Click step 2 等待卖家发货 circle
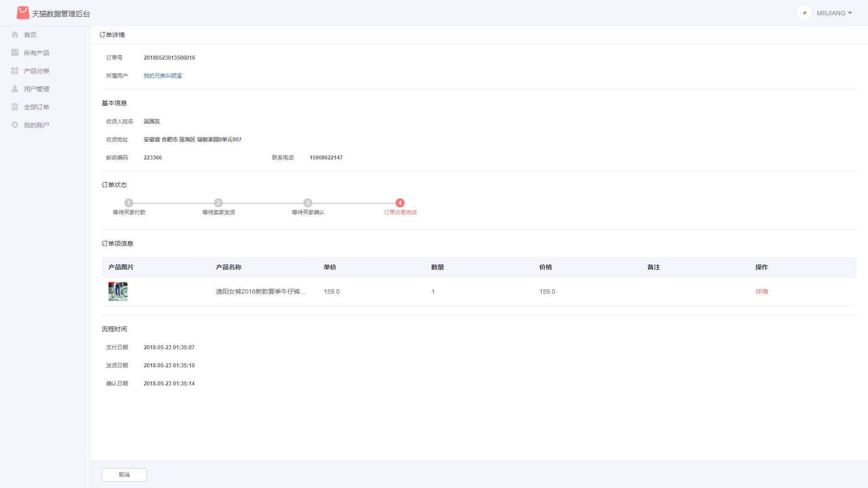This screenshot has height=488, width=868. pyautogui.click(x=219, y=203)
